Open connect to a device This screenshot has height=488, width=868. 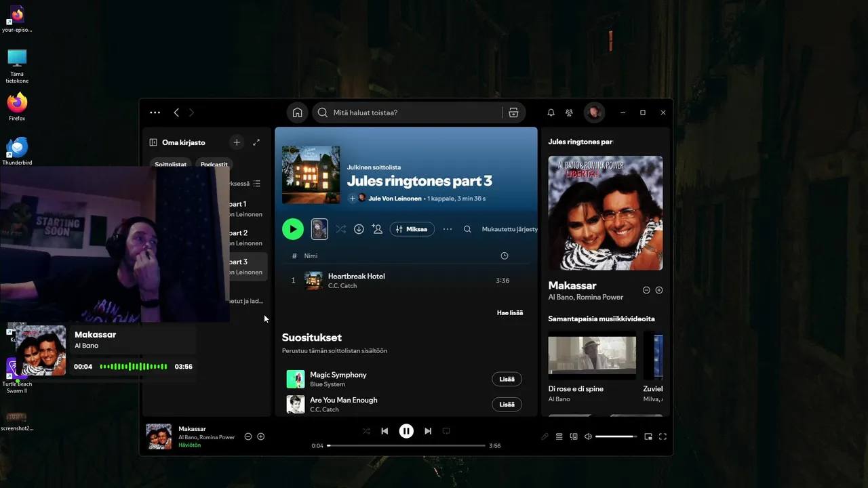tap(574, 436)
